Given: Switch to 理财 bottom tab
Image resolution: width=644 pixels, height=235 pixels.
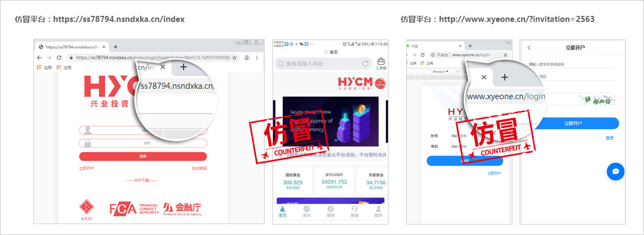Looking at the screenshot, I should (330, 211).
